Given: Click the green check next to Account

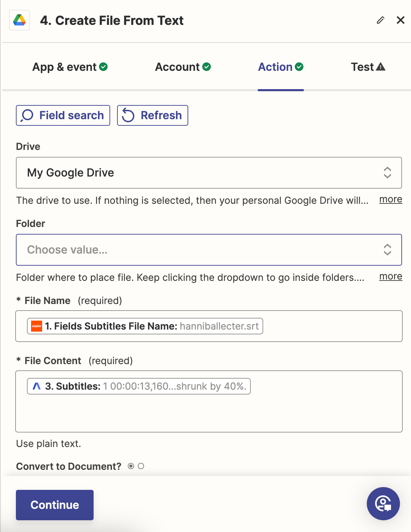Looking at the screenshot, I should coord(207,67).
